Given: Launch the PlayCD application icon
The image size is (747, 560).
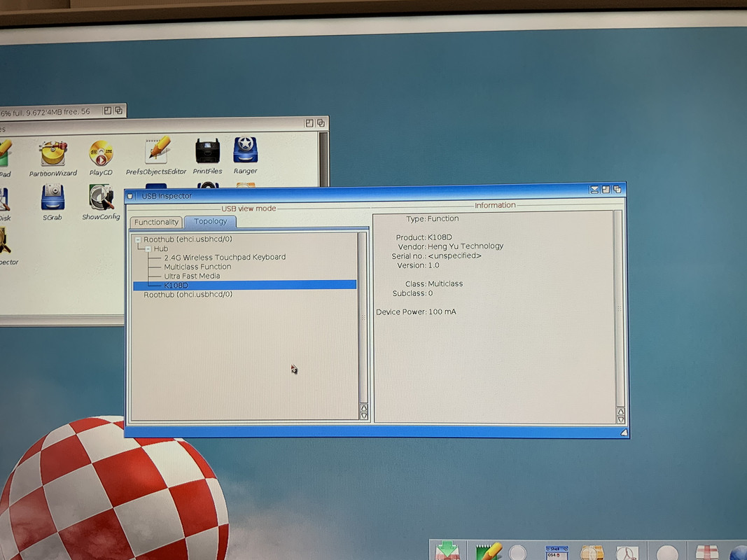Looking at the screenshot, I should (101, 153).
